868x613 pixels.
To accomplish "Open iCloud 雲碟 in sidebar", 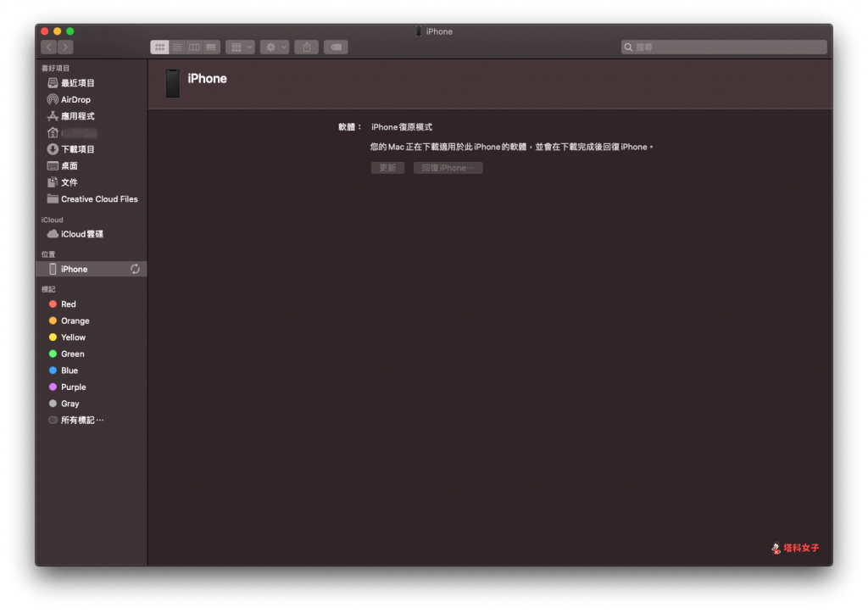I will point(92,234).
